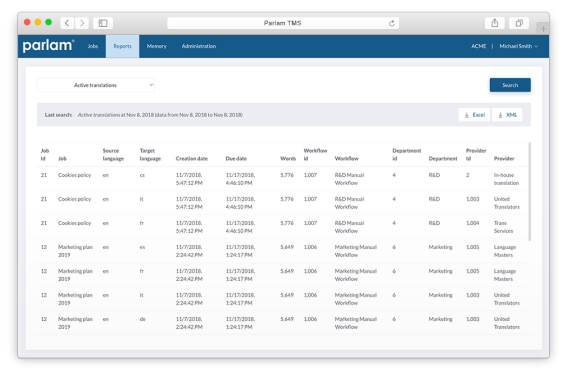This screenshot has height=371, width=569.
Task: Click the table's vertical scrollbar
Action: pos(529,192)
